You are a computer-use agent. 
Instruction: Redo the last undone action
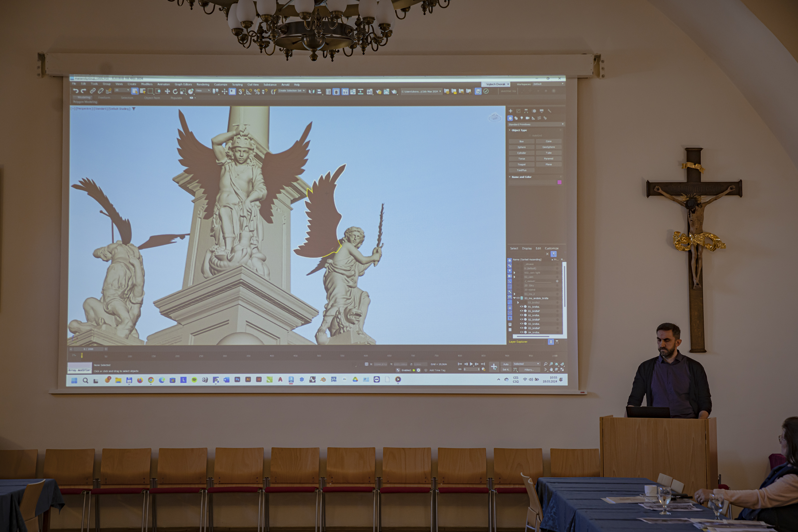coord(84,91)
